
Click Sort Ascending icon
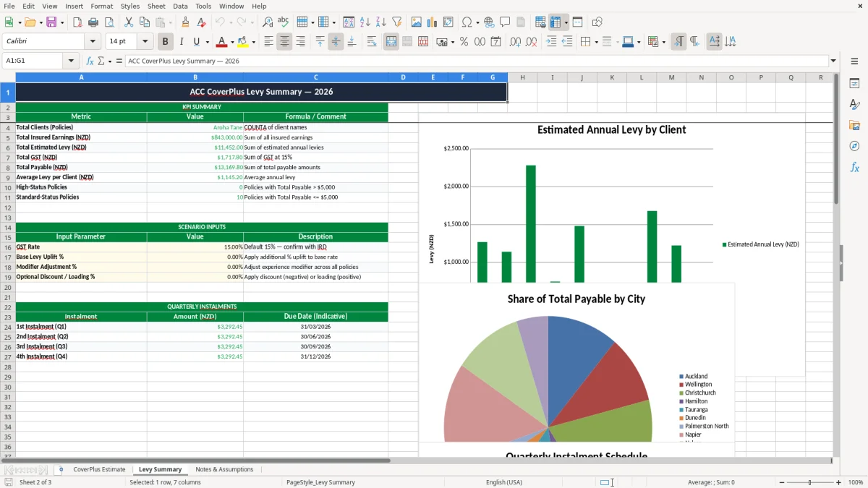pos(365,22)
